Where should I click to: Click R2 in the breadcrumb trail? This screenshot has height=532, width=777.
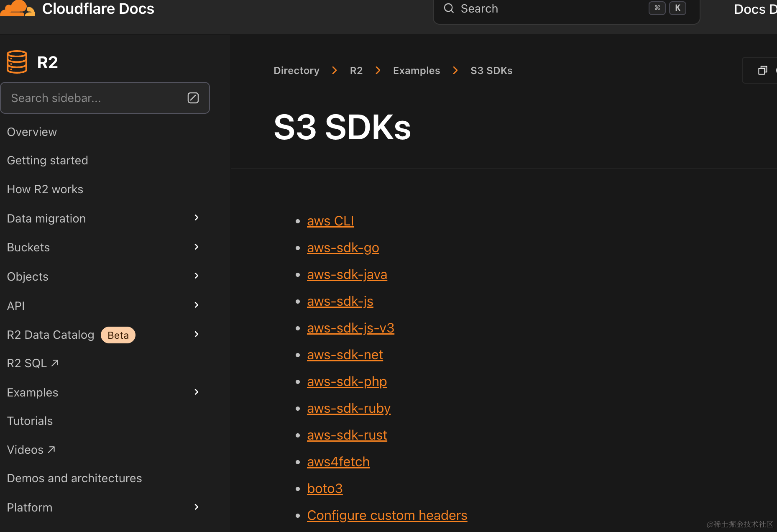(356, 70)
